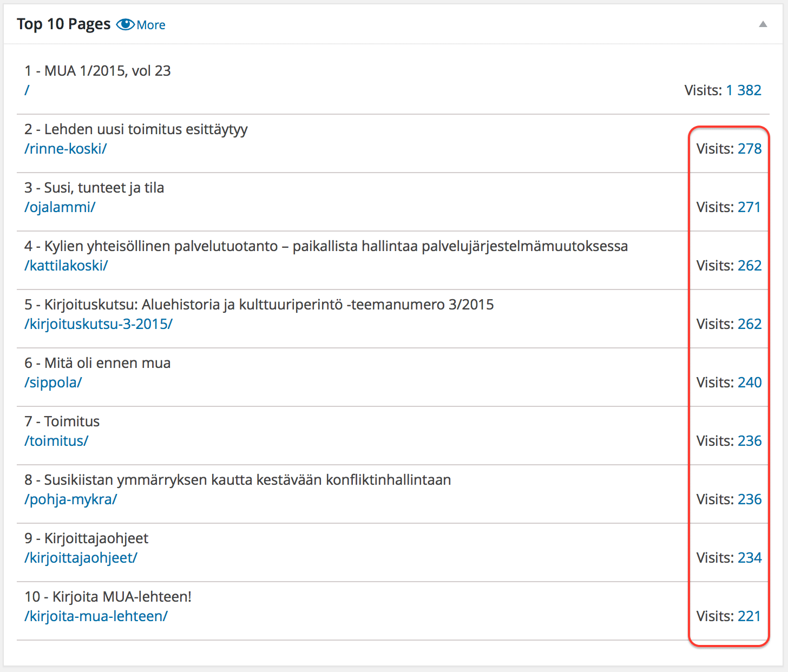Open the /rinne-koski/ link
Viewport: 788px width, 672px height.
click(65, 148)
